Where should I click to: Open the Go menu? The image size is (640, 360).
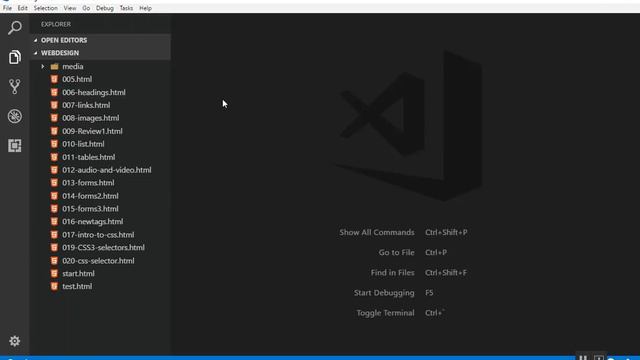click(86, 8)
